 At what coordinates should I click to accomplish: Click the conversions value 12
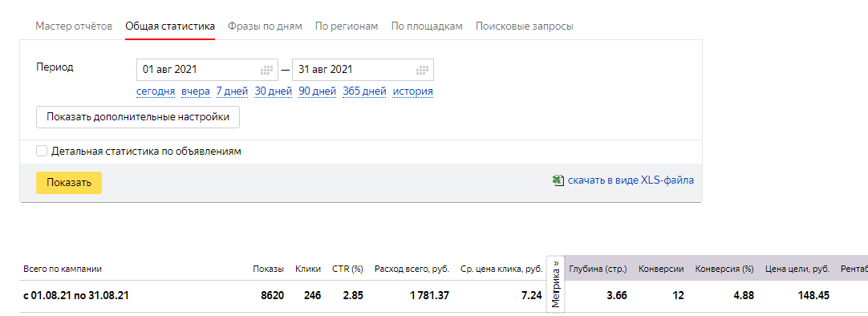679,295
